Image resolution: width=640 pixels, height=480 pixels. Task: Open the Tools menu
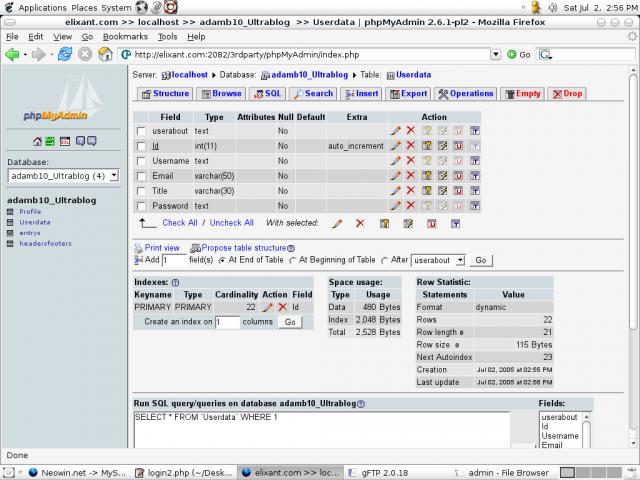167,37
